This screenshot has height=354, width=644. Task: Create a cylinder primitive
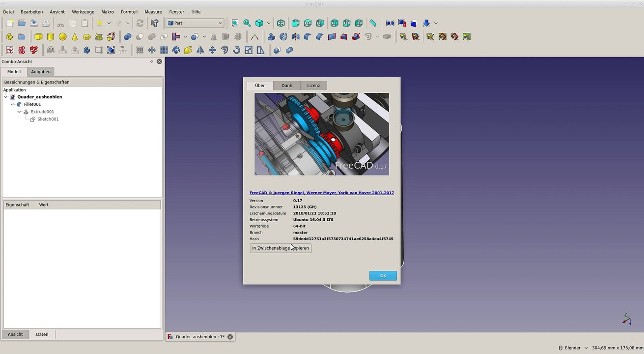point(50,36)
